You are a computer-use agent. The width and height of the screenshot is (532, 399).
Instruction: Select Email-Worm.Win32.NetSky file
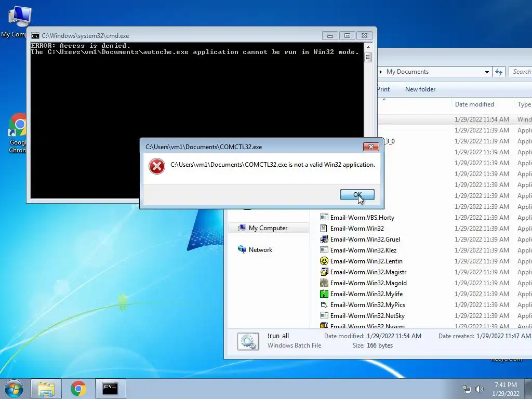tap(367, 315)
